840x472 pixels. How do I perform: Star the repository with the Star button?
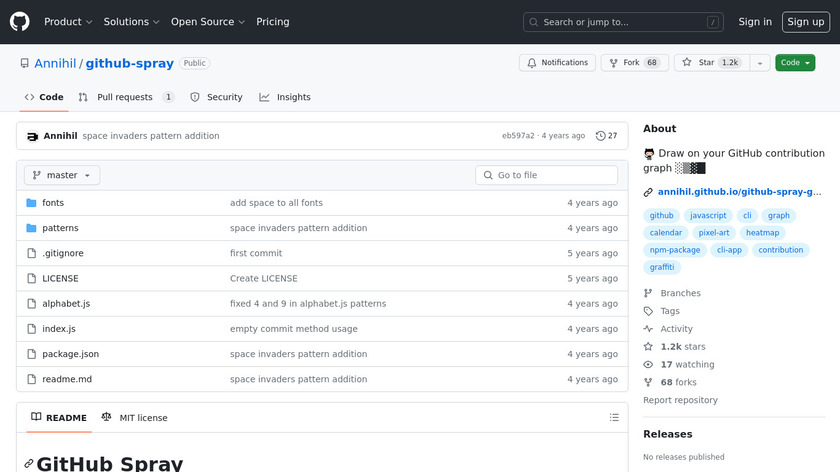[x=712, y=63]
